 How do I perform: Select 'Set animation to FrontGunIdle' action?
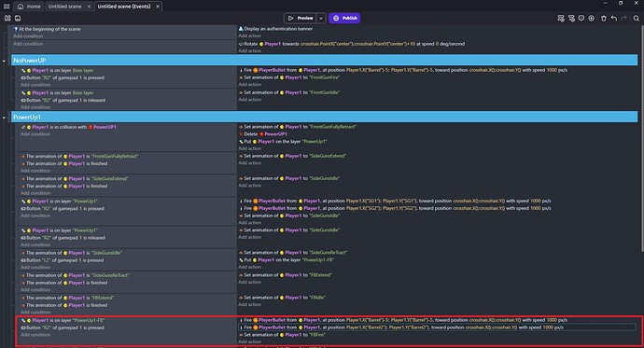289,92
